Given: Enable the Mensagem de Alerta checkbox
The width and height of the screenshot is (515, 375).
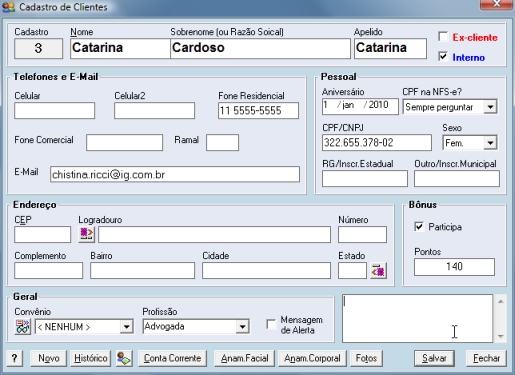Looking at the screenshot, I should [x=271, y=324].
